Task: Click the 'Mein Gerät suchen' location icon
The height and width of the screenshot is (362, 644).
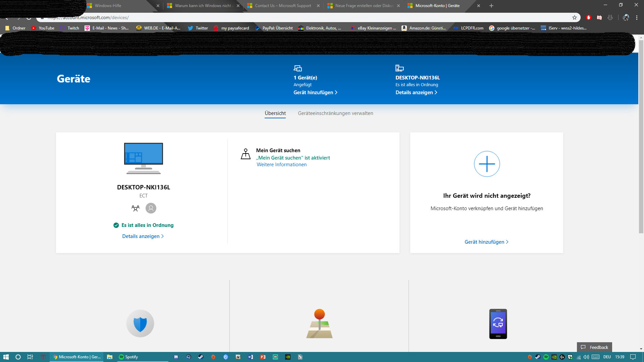Action: click(x=246, y=154)
